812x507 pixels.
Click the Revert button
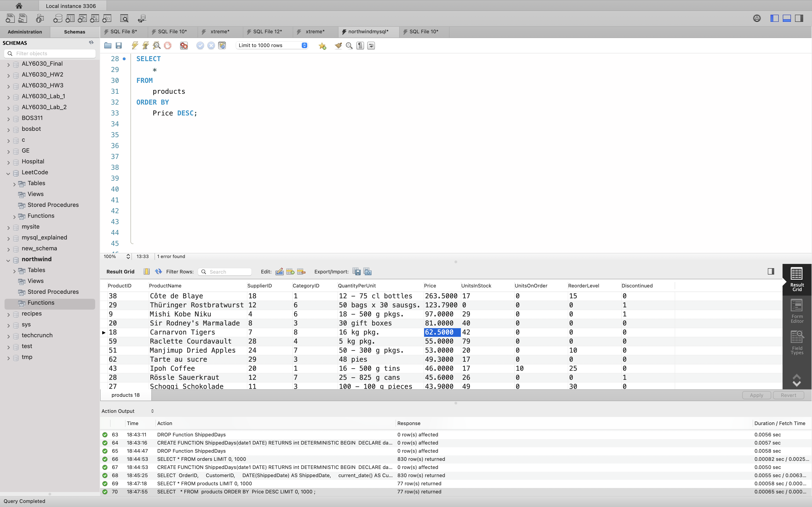[788, 395]
